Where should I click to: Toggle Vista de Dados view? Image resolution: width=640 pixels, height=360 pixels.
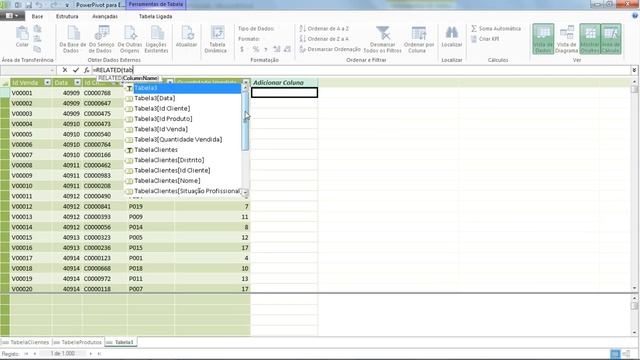point(543,39)
